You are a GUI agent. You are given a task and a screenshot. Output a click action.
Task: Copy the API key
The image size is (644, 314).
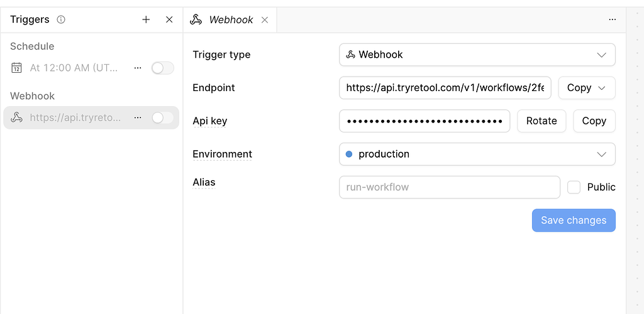coord(594,121)
